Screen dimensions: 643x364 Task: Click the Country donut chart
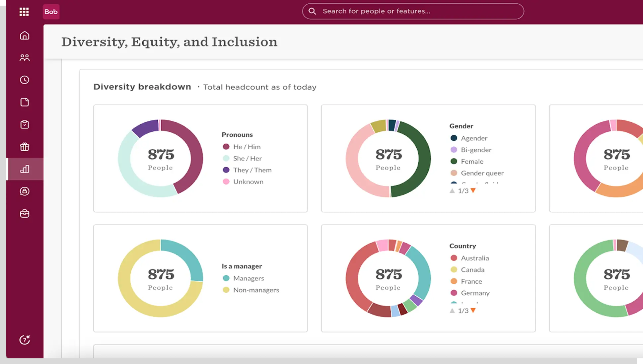pyautogui.click(x=388, y=278)
